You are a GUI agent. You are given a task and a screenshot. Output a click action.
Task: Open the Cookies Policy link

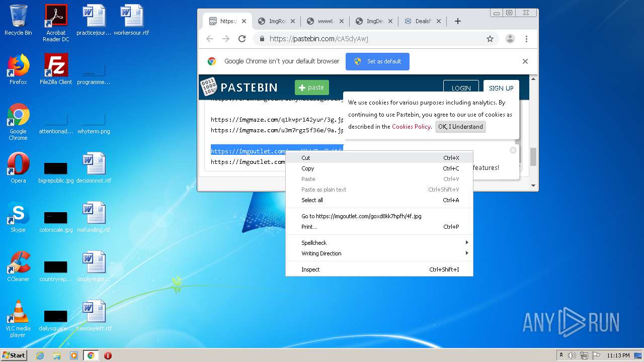pos(411,127)
